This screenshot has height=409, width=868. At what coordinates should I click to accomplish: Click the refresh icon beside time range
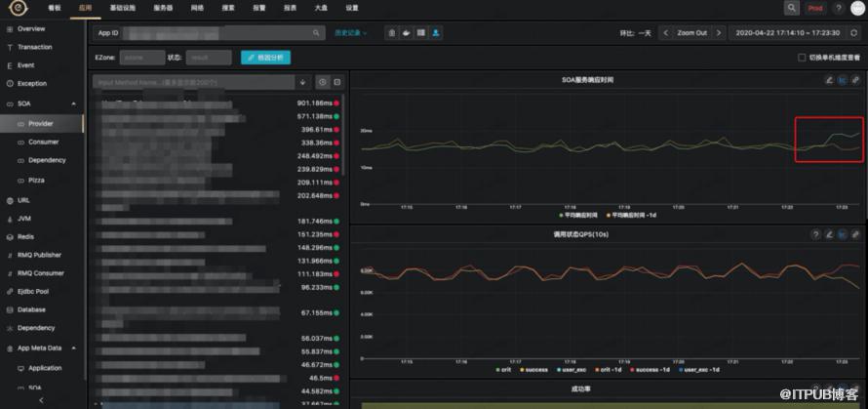pos(853,32)
